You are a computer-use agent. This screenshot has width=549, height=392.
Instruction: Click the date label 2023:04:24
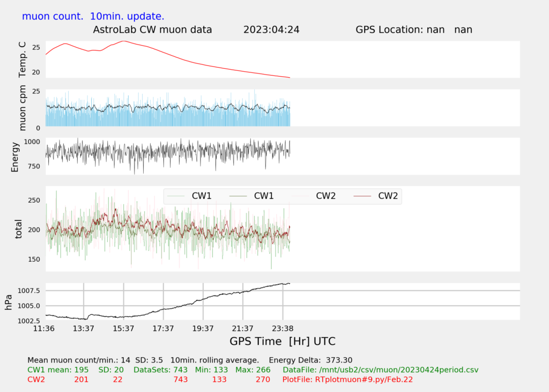(x=271, y=30)
